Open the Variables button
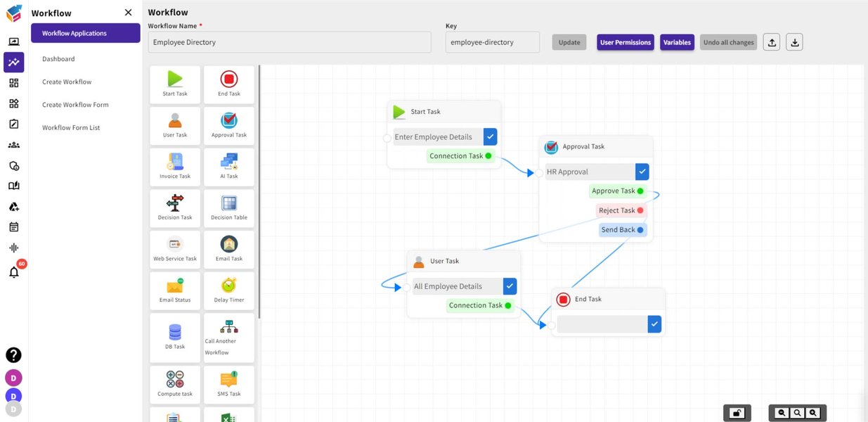Image resolution: width=868 pixels, height=422 pixels. (677, 42)
